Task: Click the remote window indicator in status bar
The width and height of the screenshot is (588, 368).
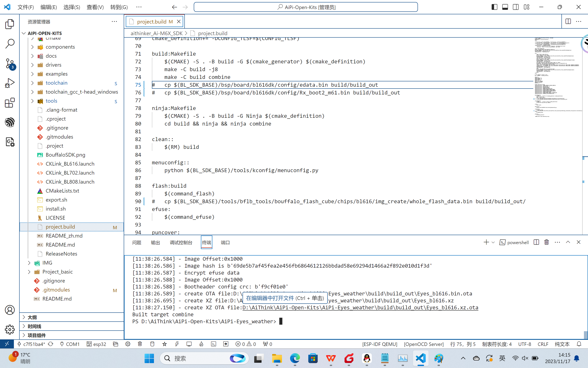Action: tap(7, 344)
